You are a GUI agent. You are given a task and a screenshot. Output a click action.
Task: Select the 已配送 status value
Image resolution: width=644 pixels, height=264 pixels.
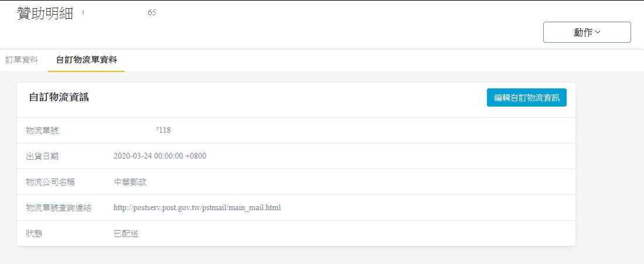[x=126, y=234]
